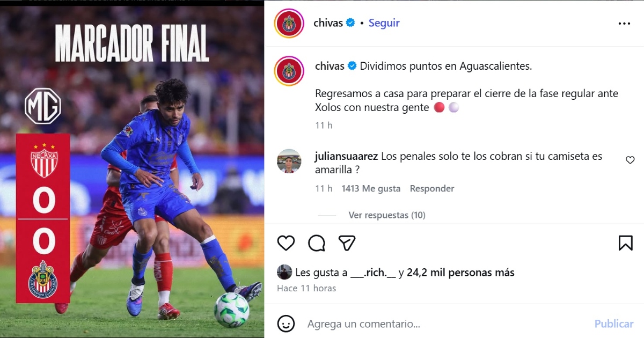Viewport: 644px width, 338px height.
Task: Share the post with paper plane icon
Action: 347,243
